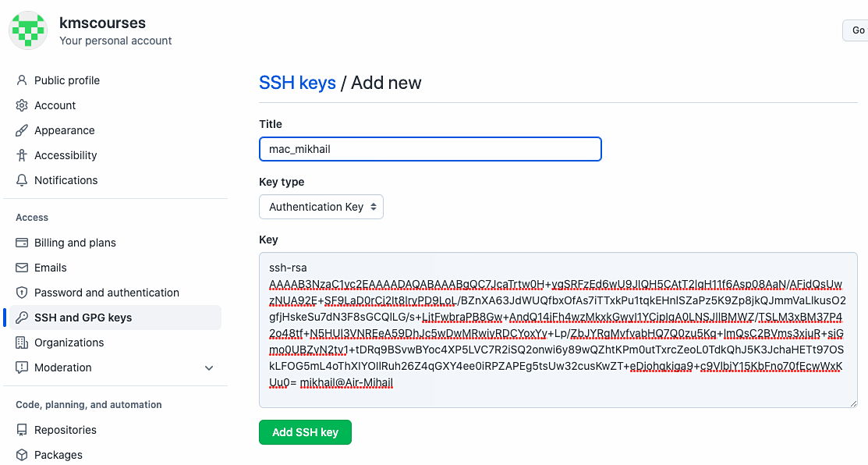868x465 pixels.
Task: Click the SSH and GPG keys key icon
Action: 22,318
